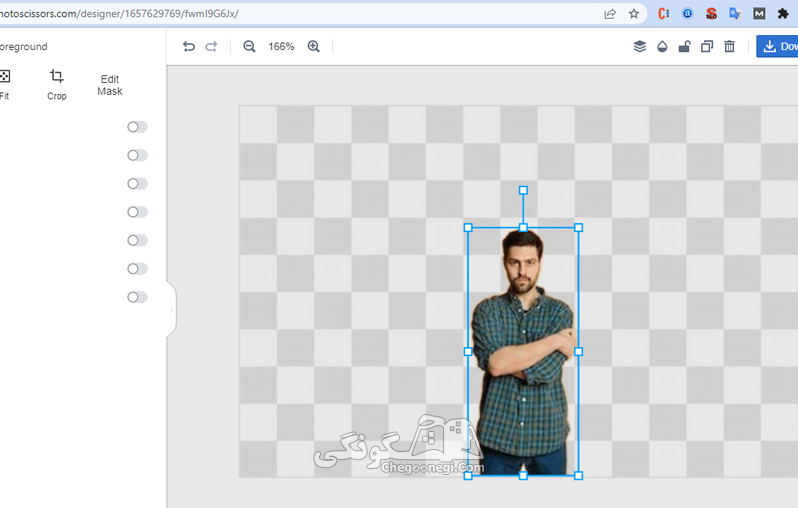Toggle the third switch from the top
Viewport: 798px width, 508px height.
(x=137, y=183)
